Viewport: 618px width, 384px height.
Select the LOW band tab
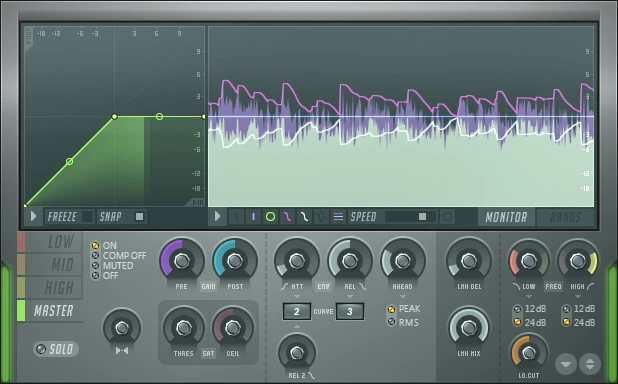point(54,242)
